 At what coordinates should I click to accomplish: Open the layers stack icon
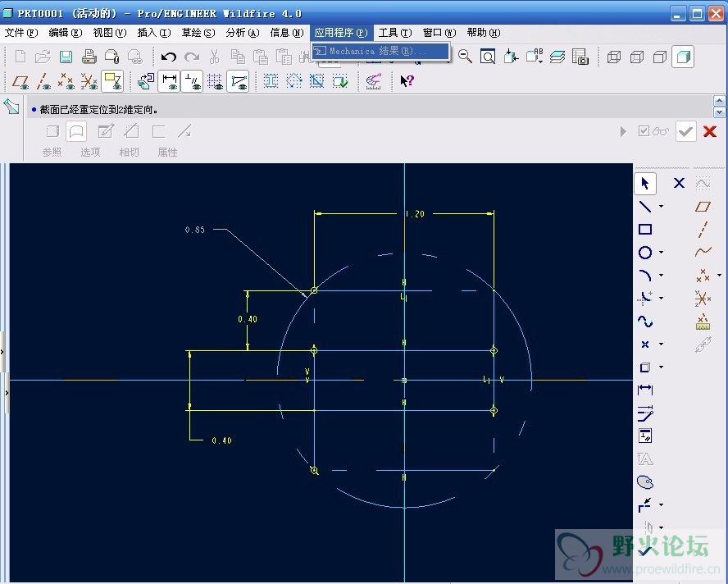click(x=557, y=57)
